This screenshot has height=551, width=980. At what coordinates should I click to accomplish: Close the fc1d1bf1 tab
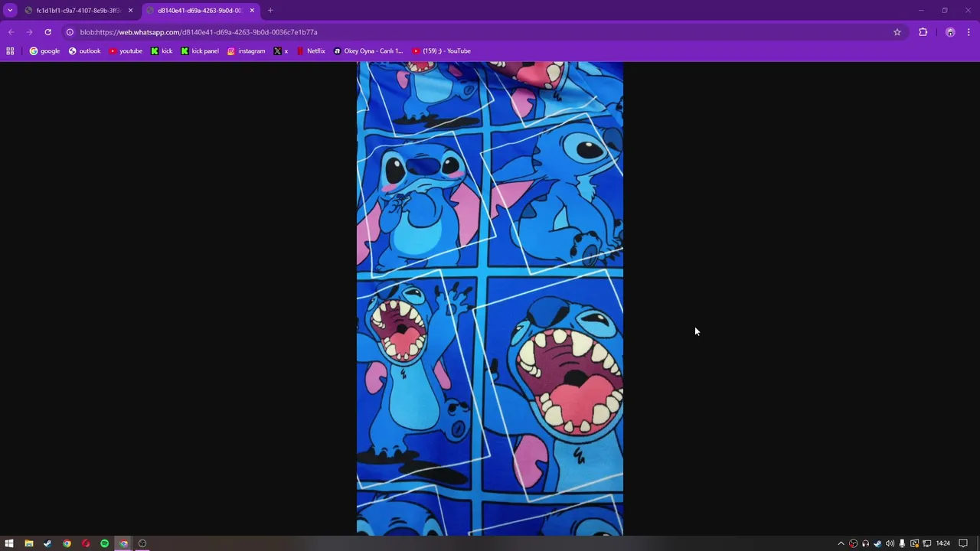point(130,11)
